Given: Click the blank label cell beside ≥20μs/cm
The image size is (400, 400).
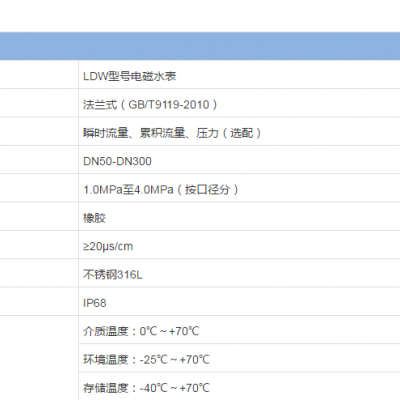Looking at the screenshot, I should coord(39,245).
